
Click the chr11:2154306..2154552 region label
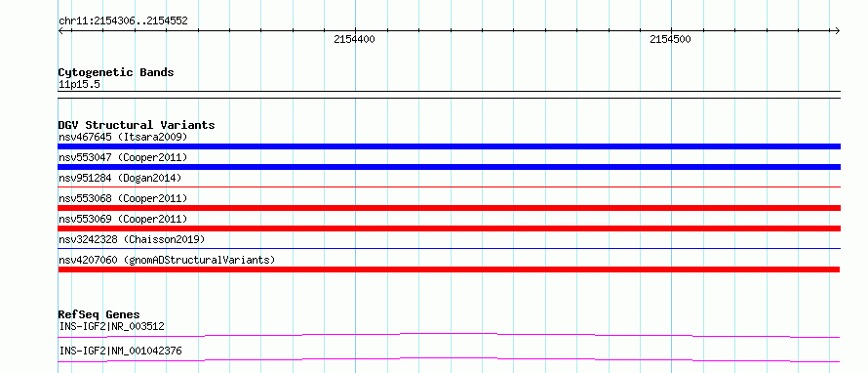[x=123, y=21]
